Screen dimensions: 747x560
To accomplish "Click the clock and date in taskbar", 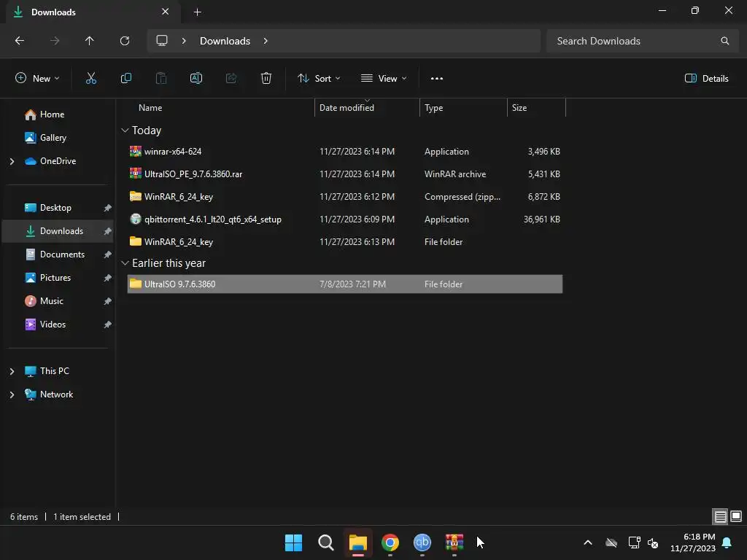I will [x=693, y=542].
